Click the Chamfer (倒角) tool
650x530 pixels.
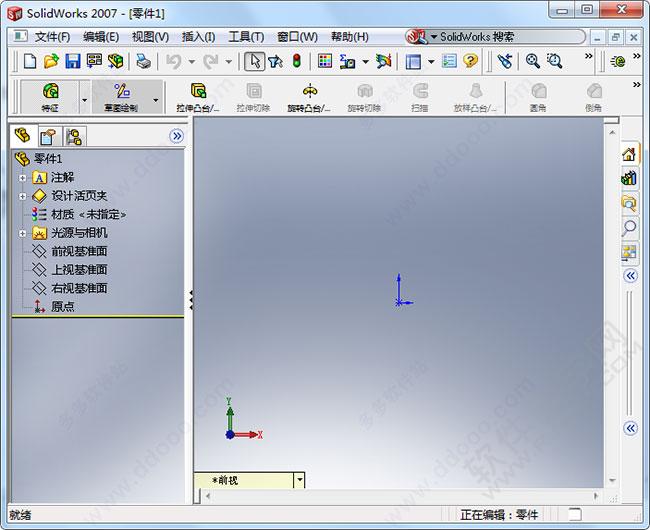594,97
